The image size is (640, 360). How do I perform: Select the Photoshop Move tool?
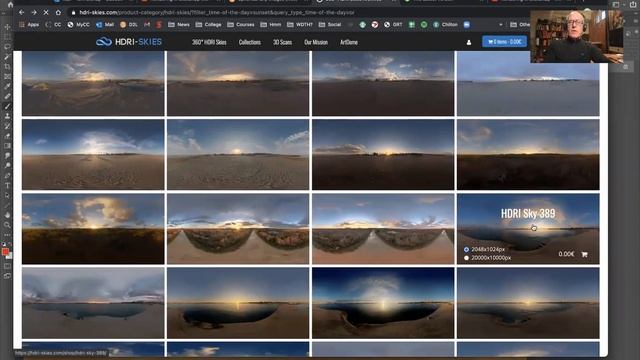point(7,27)
